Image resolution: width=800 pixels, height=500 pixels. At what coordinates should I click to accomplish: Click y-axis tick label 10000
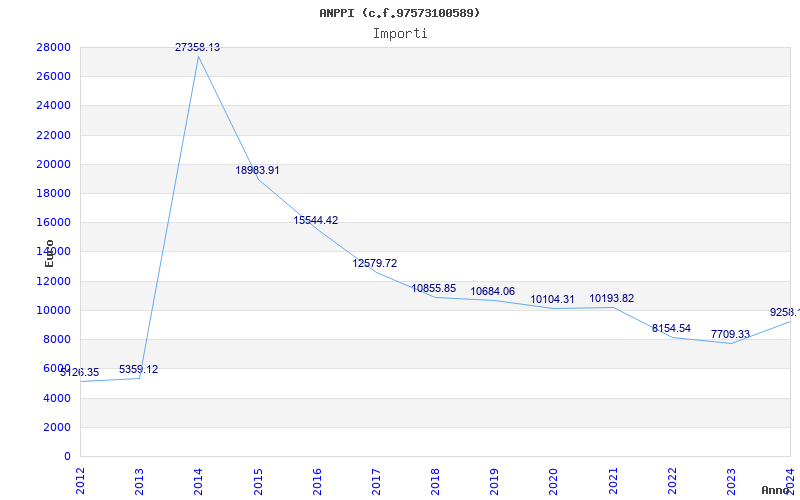click(54, 310)
